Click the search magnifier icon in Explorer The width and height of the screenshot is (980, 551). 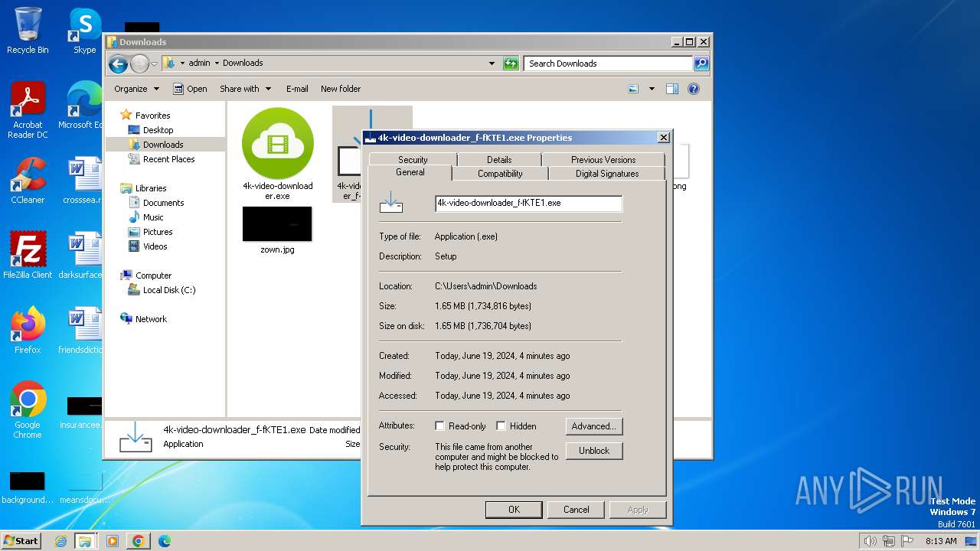tap(701, 64)
